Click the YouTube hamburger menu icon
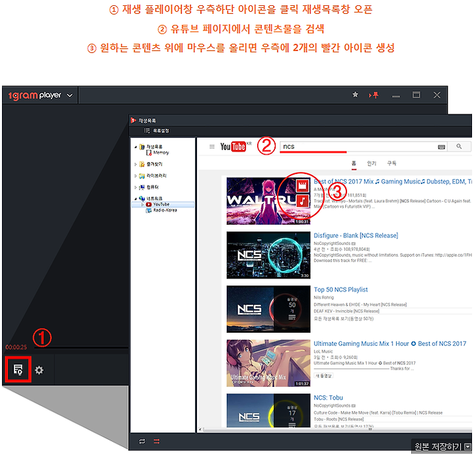 coord(212,147)
